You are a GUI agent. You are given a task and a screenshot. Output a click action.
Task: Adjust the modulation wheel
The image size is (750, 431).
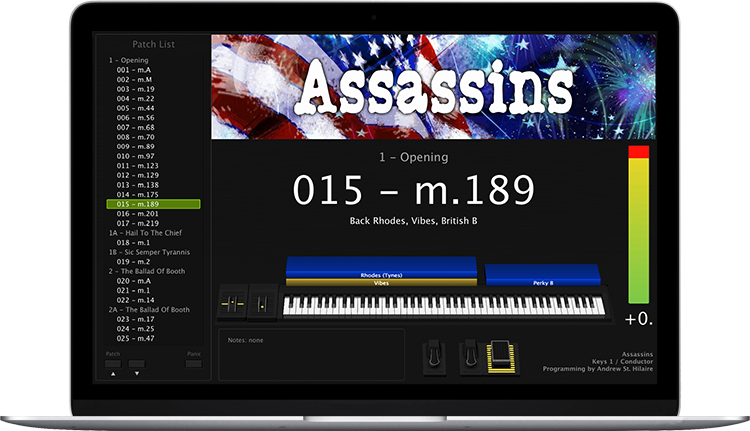[263, 303]
